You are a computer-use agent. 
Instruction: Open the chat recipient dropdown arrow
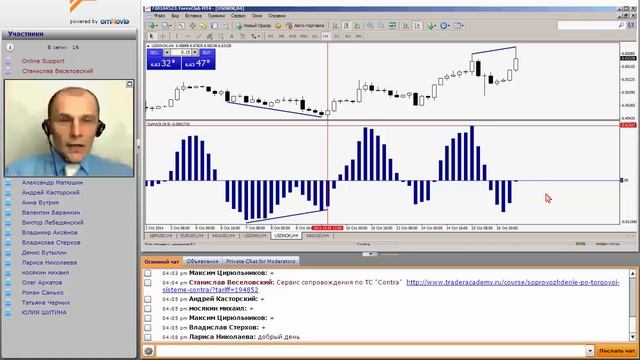point(589,351)
